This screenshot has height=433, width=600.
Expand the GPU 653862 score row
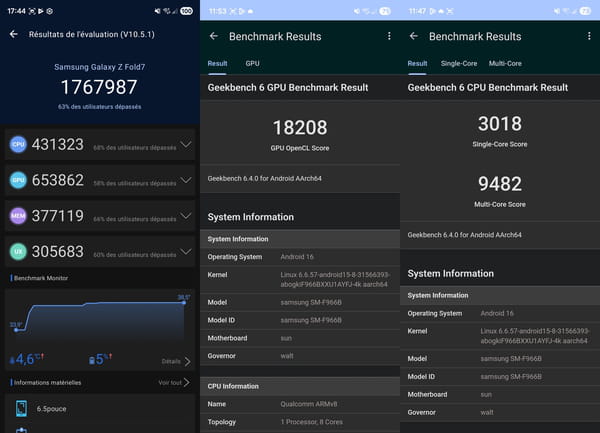coord(185,180)
